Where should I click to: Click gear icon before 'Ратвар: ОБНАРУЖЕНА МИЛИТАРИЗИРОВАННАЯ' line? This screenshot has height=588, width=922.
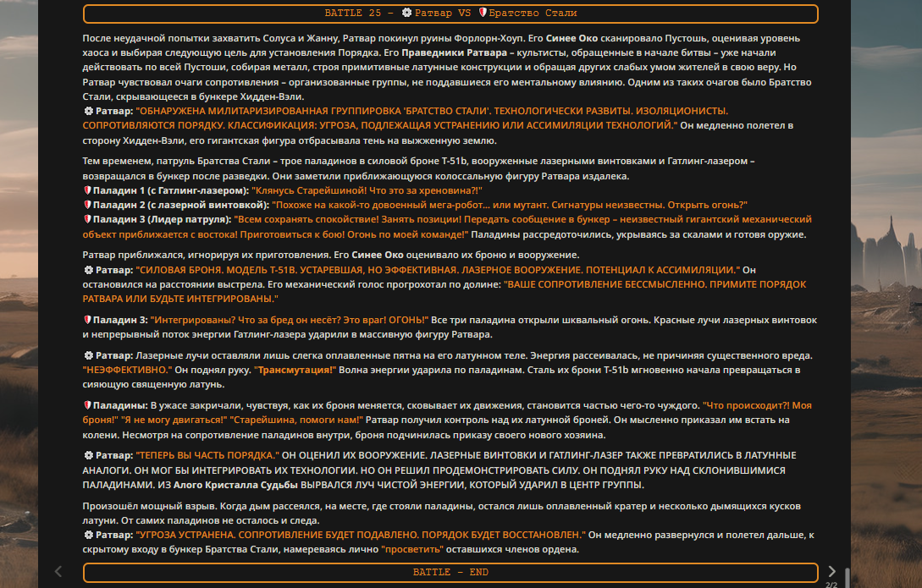click(88, 111)
